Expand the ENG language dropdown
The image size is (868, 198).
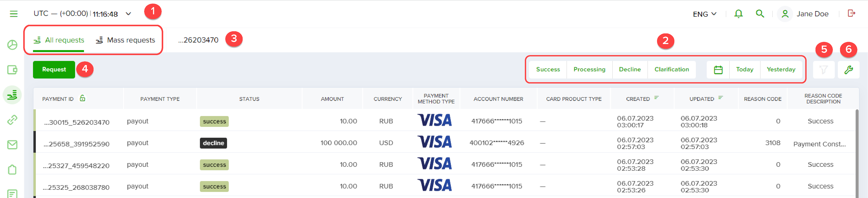[705, 14]
